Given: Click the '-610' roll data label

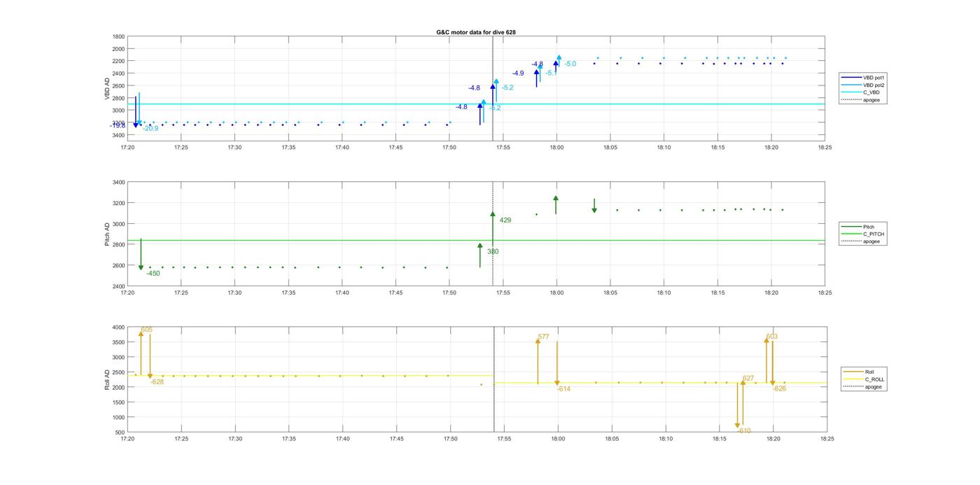Looking at the screenshot, I should [743, 431].
